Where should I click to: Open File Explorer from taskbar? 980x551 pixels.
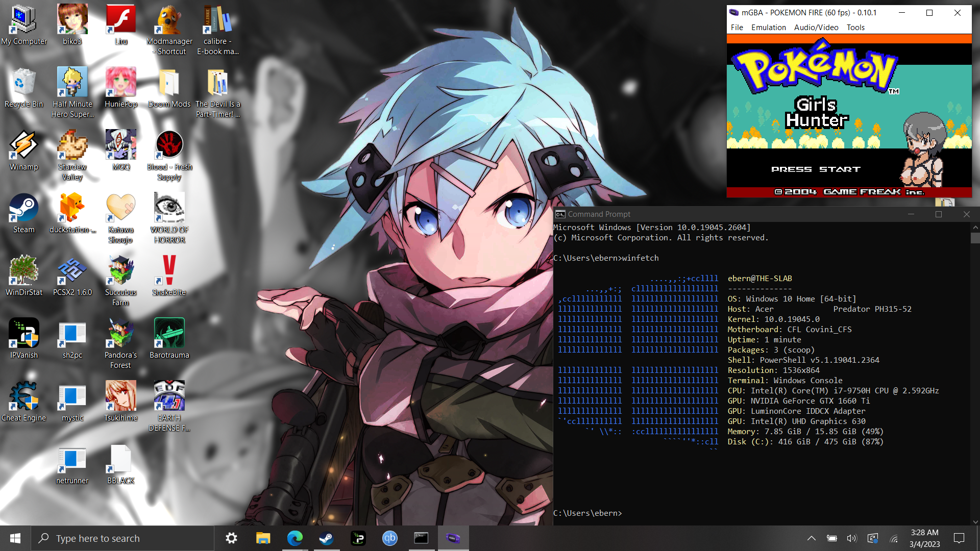point(263,538)
